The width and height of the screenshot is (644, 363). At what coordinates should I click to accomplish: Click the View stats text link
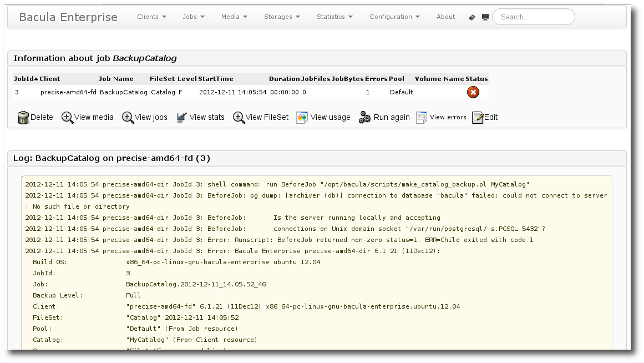coord(206,118)
